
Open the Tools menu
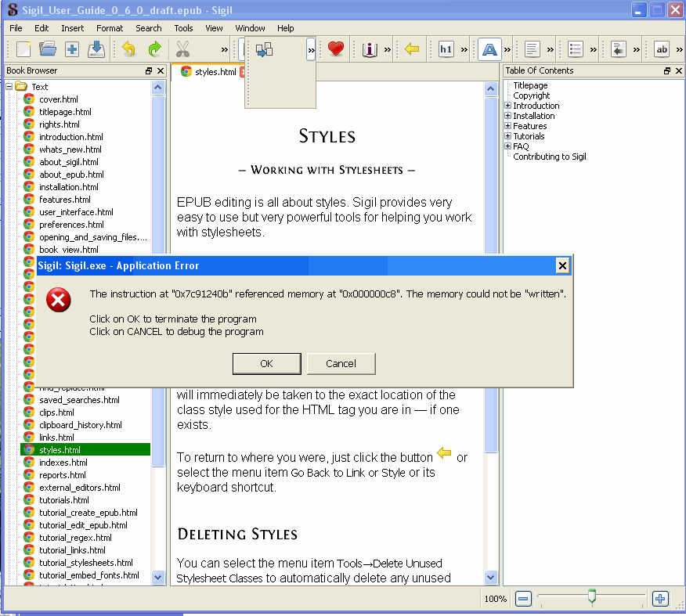point(183,28)
